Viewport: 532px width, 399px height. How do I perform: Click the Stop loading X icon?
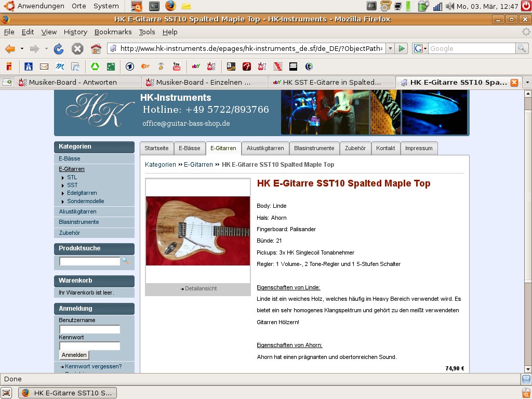[x=77, y=49]
